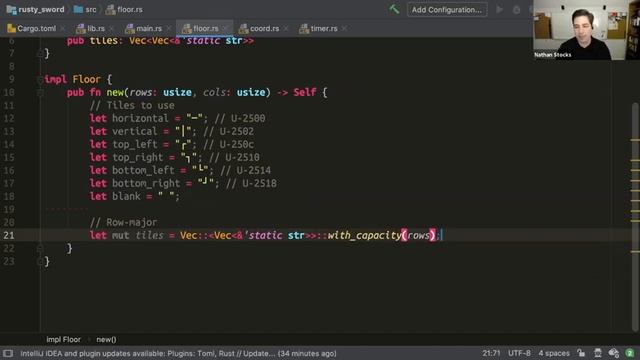Open the green event log notification badge
This screenshot has height=360, width=640.
click(629, 353)
